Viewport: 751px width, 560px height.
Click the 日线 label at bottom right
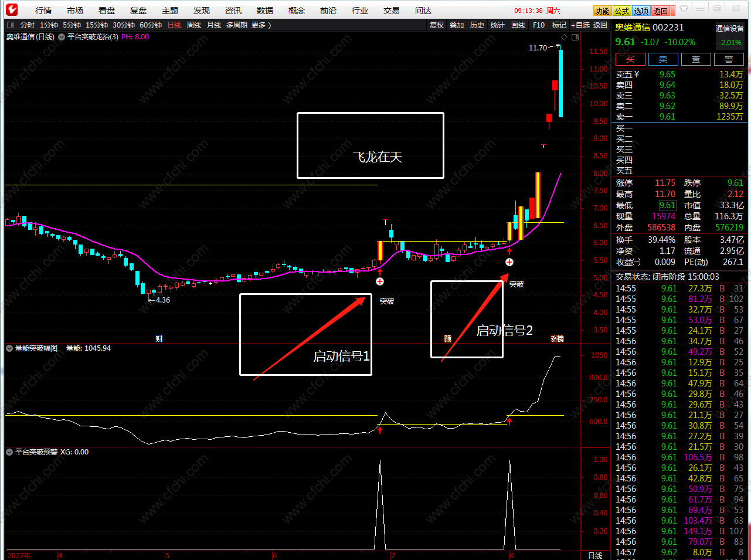click(595, 555)
